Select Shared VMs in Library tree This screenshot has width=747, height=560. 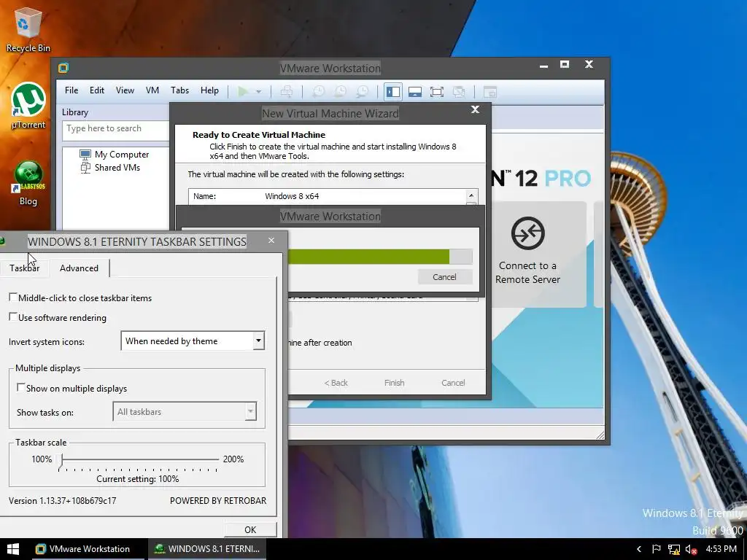pyautogui.click(x=110, y=167)
